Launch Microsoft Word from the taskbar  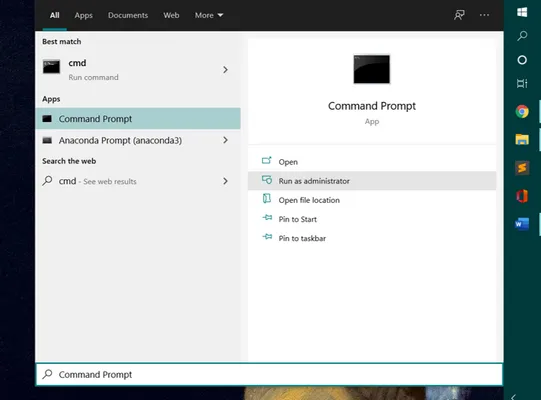(x=522, y=224)
